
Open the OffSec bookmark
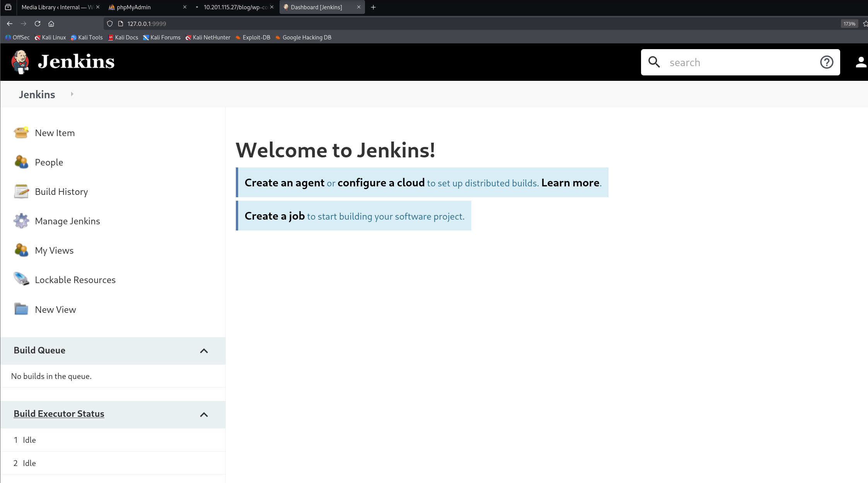coord(17,38)
